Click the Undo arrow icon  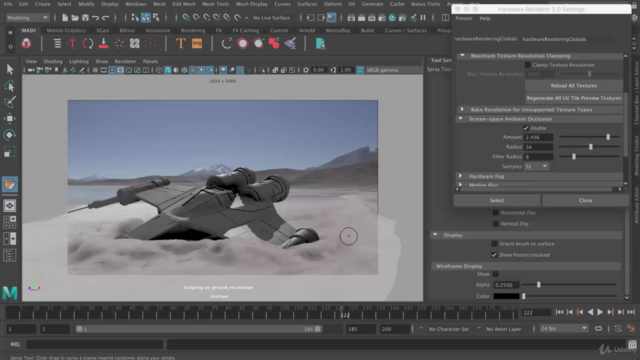click(96, 18)
